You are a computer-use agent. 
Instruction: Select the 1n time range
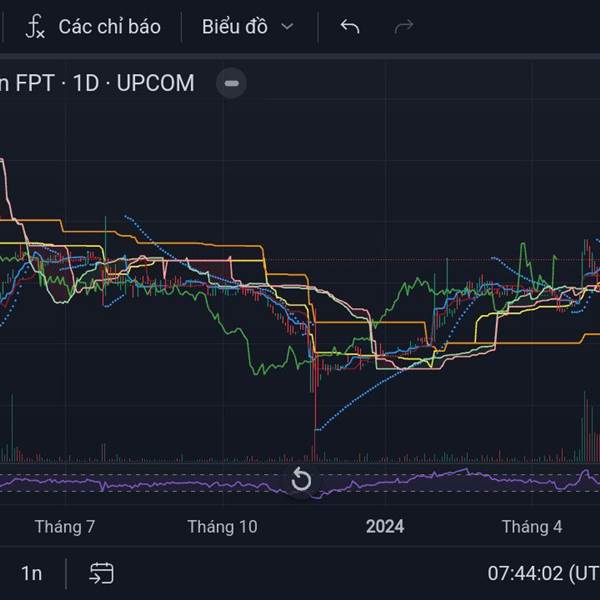31,573
